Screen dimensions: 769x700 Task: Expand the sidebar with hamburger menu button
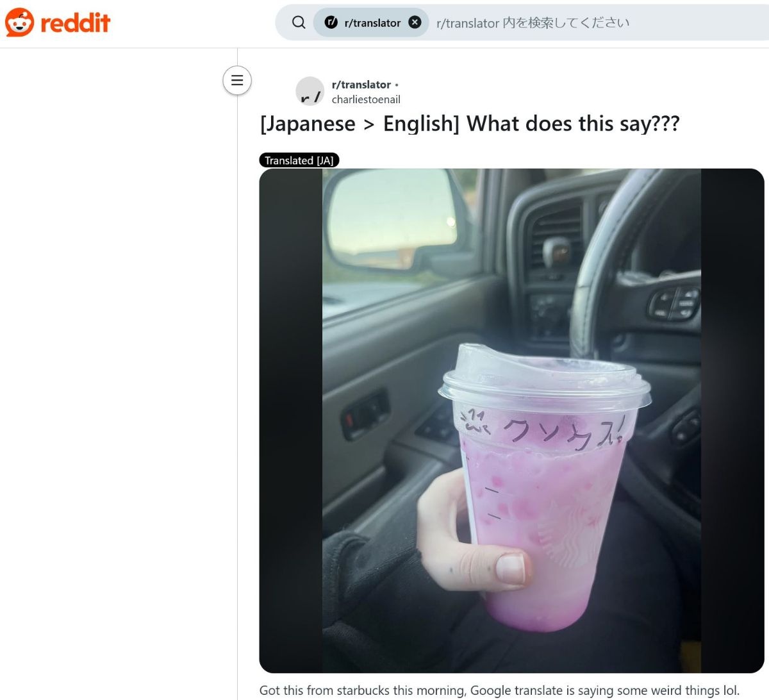[x=237, y=81]
